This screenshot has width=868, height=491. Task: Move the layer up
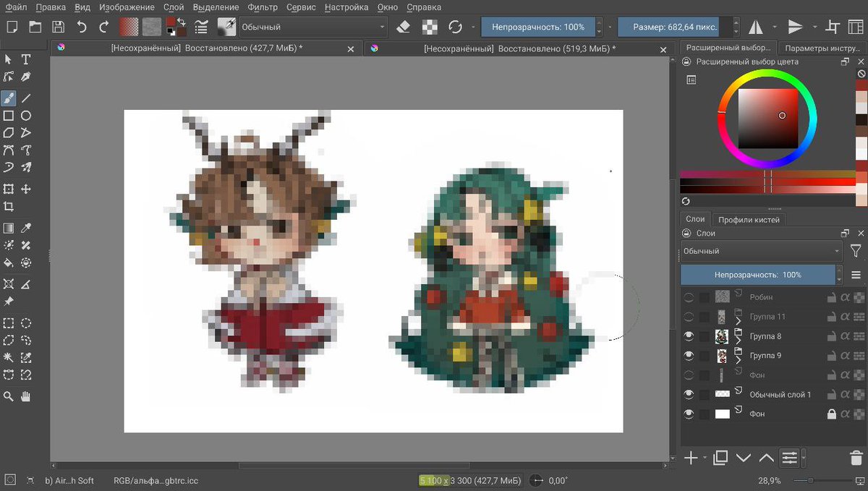pyautogui.click(x=766, y=458)
